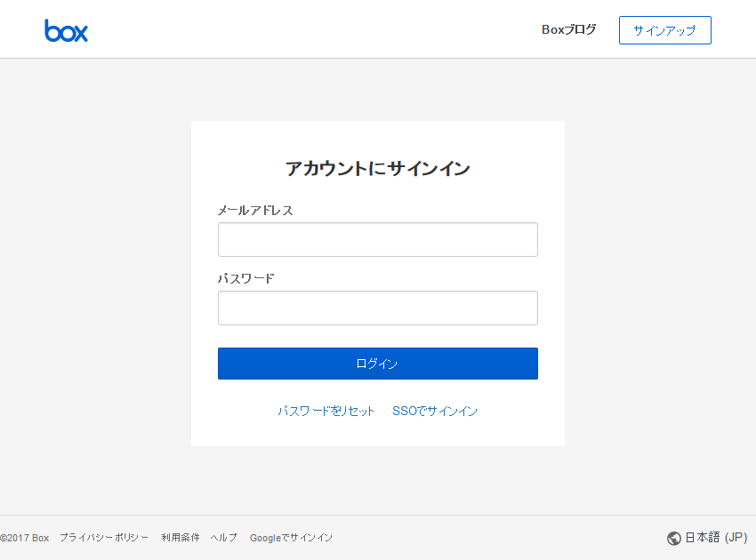This screenshot has height=560, width=756.
Task: Choose the Googleでサインイン footer link
Action: click(x=291, y=538)
